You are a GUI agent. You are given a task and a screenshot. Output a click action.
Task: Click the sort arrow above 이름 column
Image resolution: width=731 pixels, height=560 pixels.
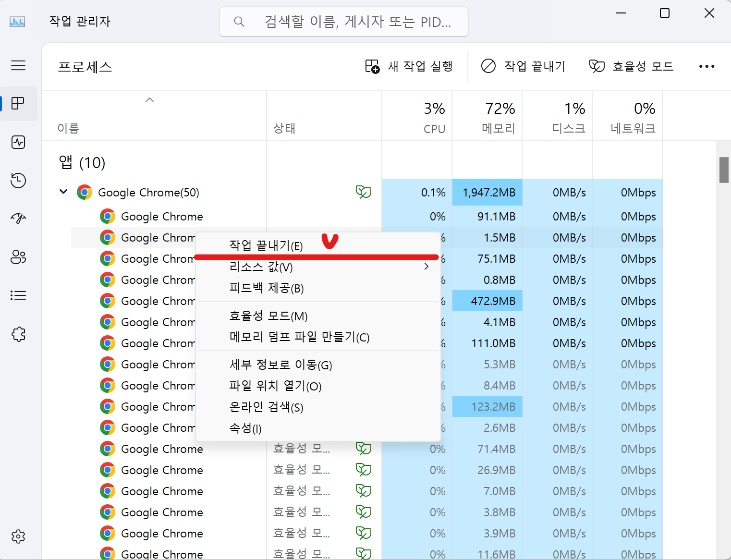click(x=150, y=100)
